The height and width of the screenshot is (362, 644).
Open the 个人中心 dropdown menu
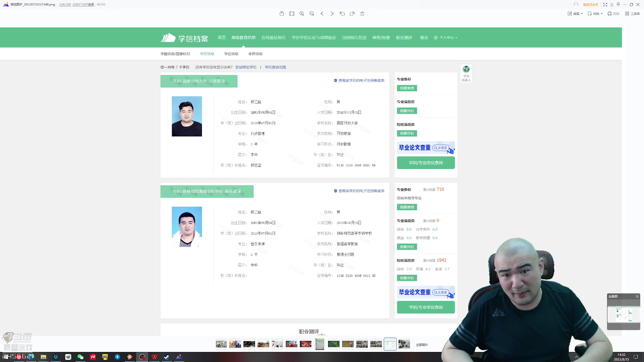(446, 38)
